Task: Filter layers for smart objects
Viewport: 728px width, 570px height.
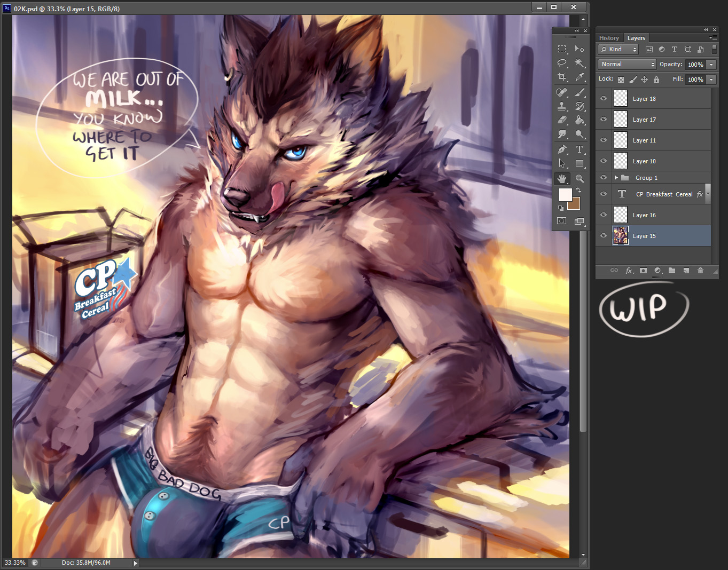Action: point(700,49)
